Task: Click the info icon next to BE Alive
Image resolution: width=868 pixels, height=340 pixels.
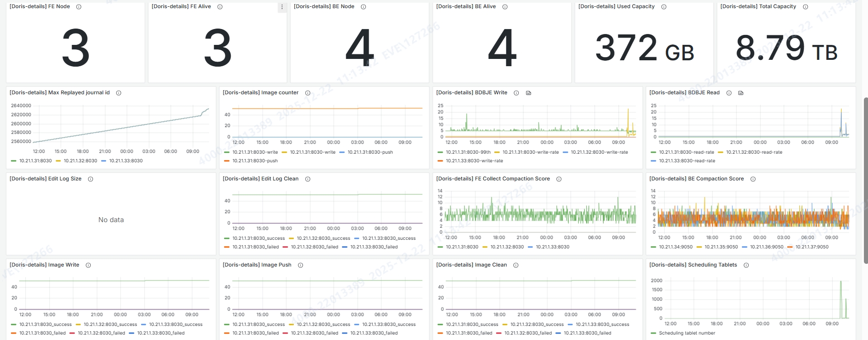Action: click(x=505, y=7)
